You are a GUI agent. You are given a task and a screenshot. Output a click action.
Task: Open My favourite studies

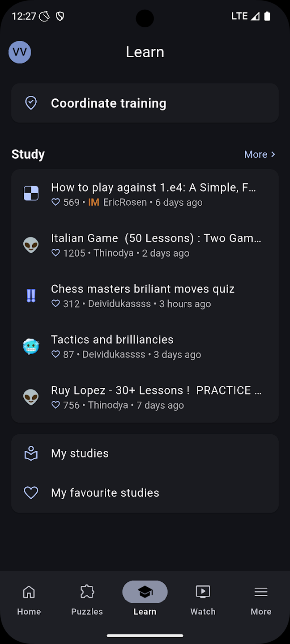click(105, 493)
